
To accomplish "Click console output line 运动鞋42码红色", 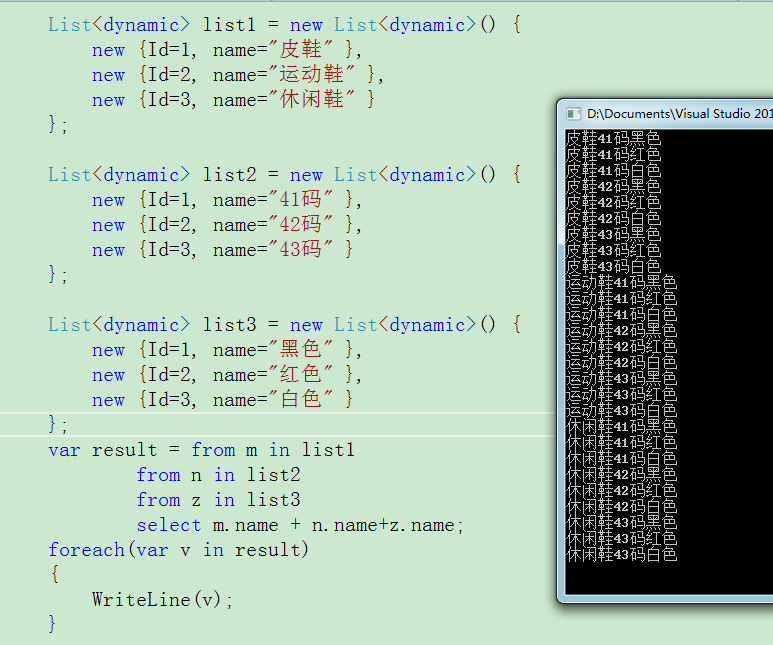I will [621, 347].
